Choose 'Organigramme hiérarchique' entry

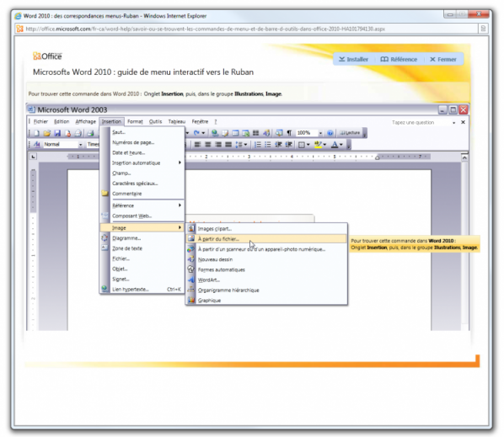266,290
